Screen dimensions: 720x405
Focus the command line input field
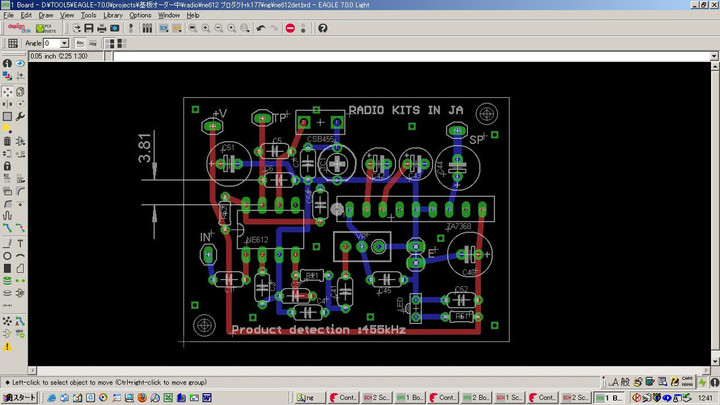pyautogui.click(x=400, y=55)
